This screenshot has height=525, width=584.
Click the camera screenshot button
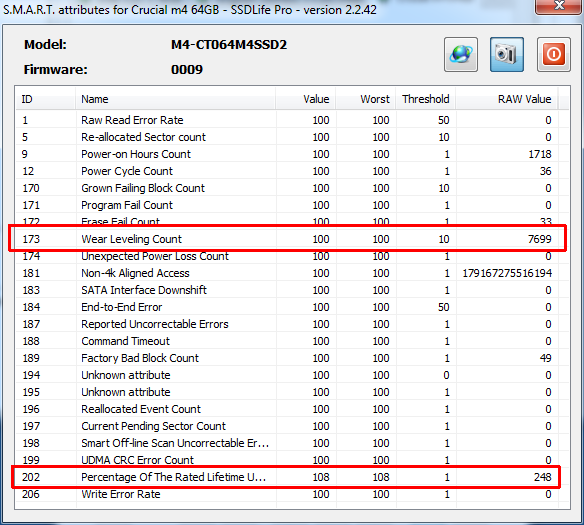(507, 54)
